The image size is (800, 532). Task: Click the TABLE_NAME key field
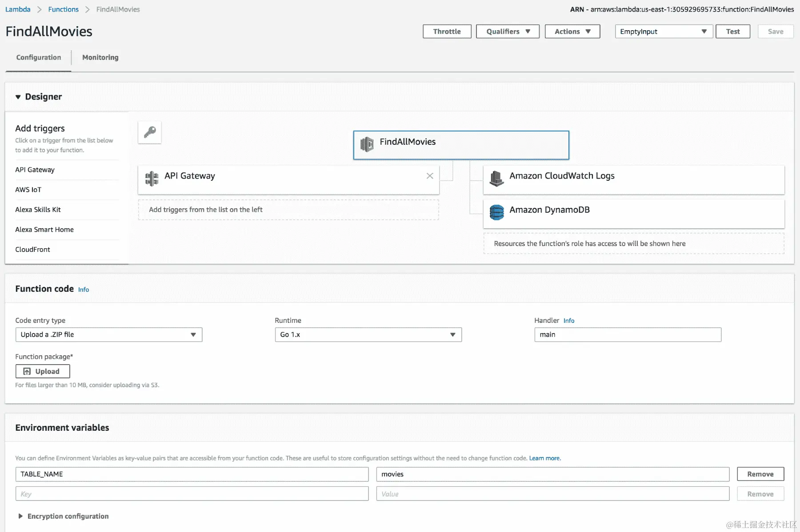(x=192, y=474)
